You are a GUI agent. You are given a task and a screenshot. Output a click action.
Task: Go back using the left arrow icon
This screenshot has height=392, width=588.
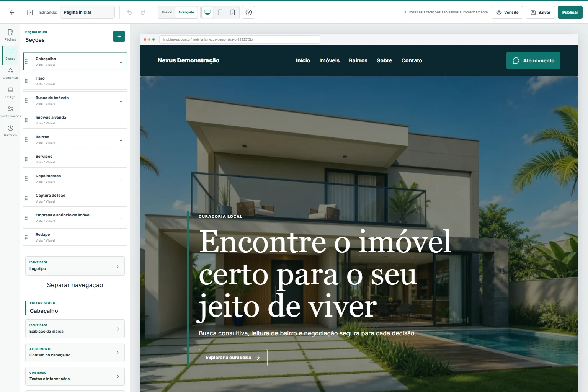click(x=12, y=12)
